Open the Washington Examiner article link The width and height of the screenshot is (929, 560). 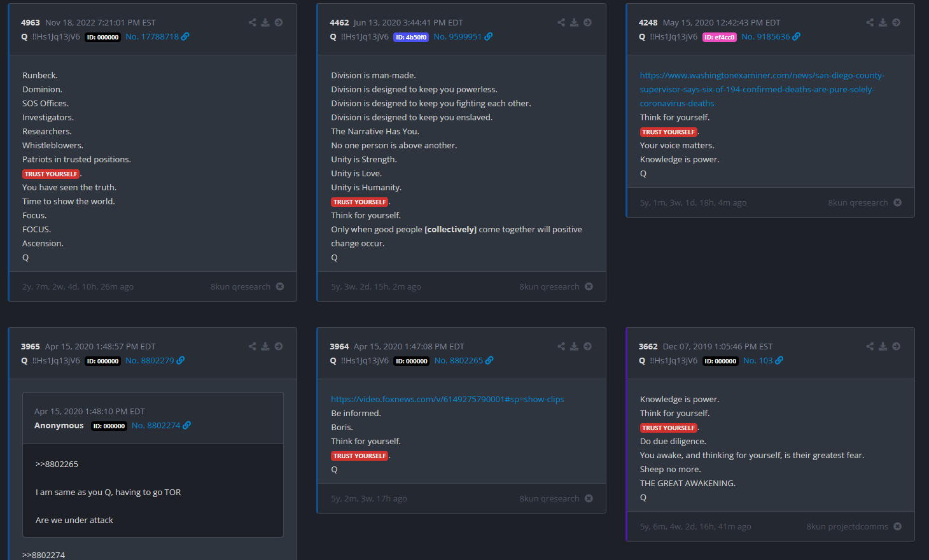click(762, 89)
